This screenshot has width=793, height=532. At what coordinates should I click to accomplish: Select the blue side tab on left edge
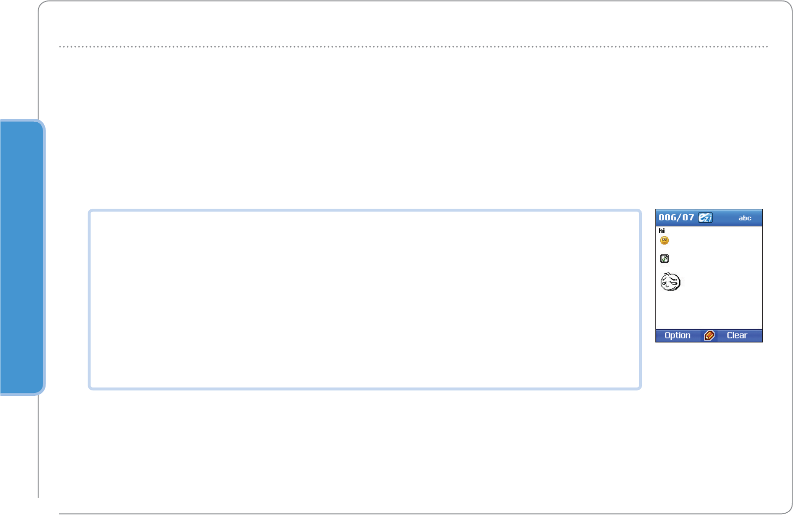[21, 257]
